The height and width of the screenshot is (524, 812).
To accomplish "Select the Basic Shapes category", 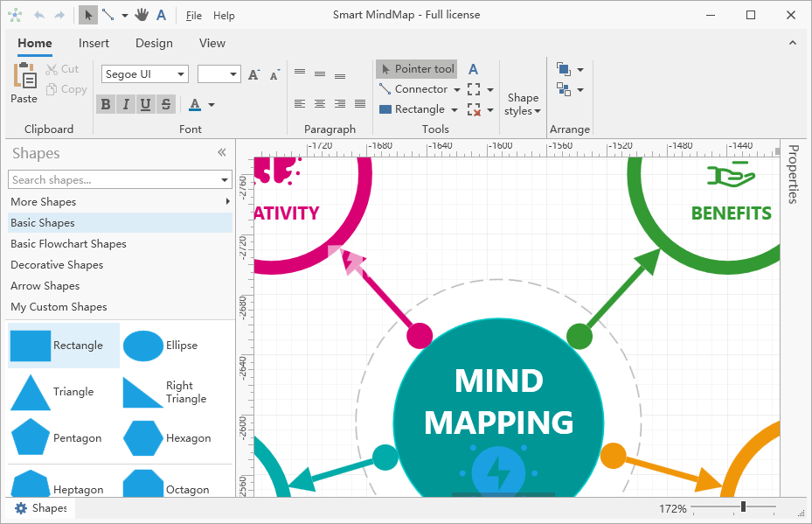I will tap(120, 223).
